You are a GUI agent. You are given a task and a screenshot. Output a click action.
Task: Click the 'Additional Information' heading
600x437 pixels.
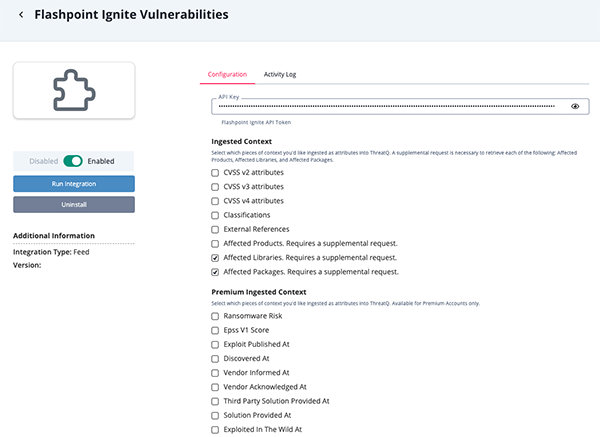[x=54, y=236]
